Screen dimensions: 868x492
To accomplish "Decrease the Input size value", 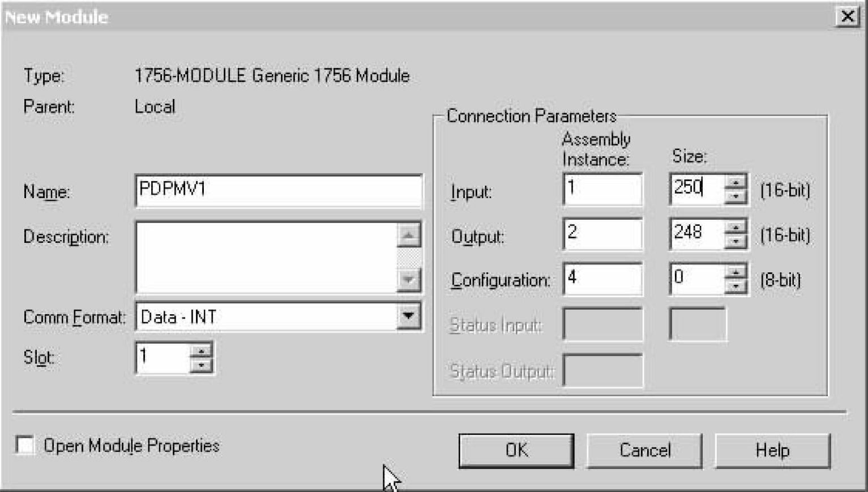I will click(736, 196).
